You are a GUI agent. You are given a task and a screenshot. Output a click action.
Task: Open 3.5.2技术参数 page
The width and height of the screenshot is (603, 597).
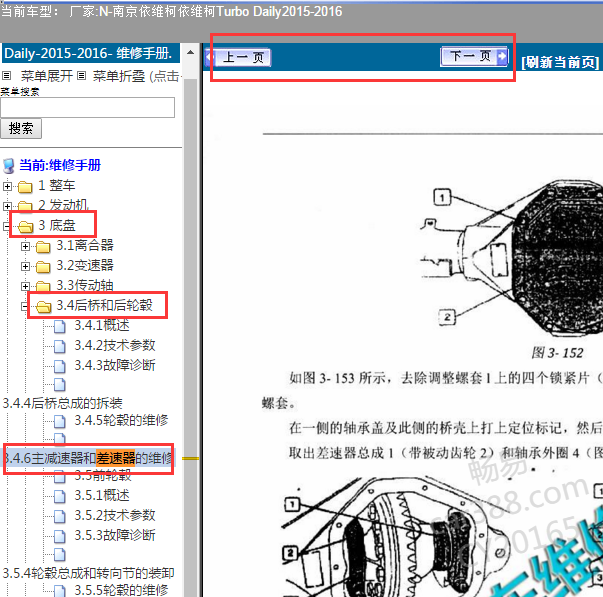[x=115, y=515]
